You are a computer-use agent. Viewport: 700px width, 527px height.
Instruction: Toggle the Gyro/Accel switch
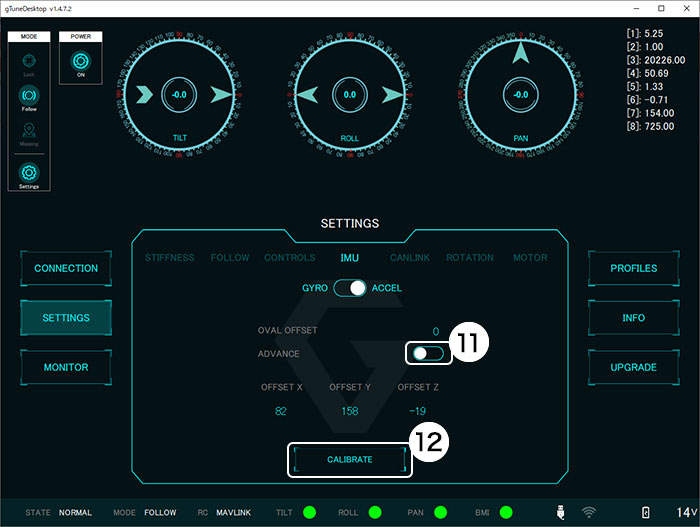pos(350,288)
